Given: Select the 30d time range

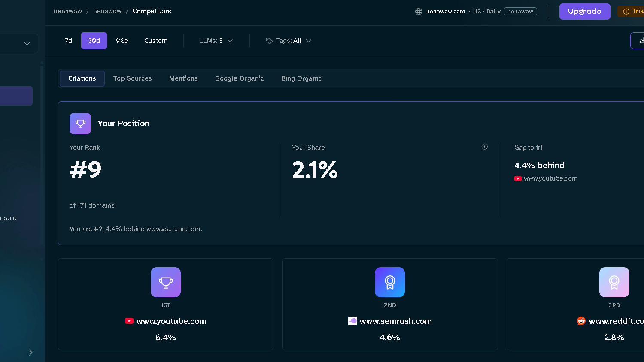Looking at the screenshot, I should [x=94, y=41].
